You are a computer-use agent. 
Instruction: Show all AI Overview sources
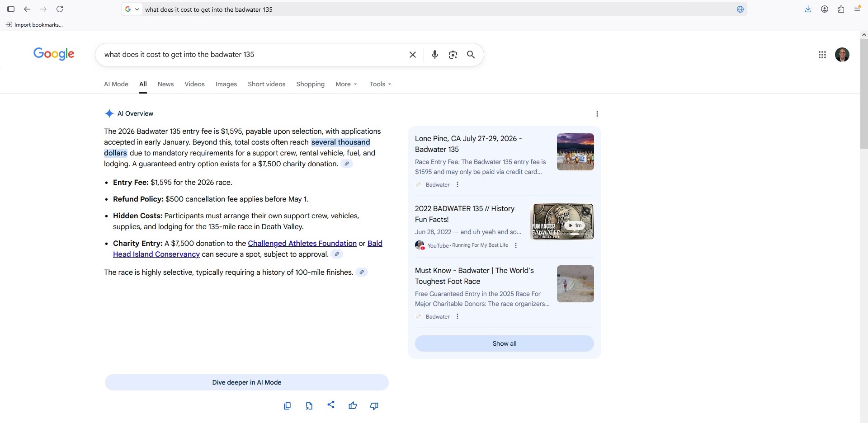pos(504,343)
